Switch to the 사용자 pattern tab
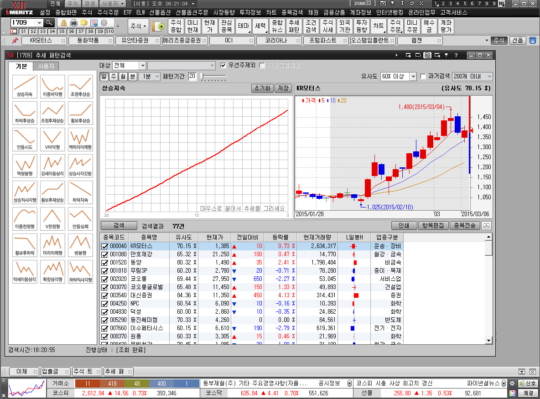The width and height of the screenshot is (540, 399). tap(46, 66)
